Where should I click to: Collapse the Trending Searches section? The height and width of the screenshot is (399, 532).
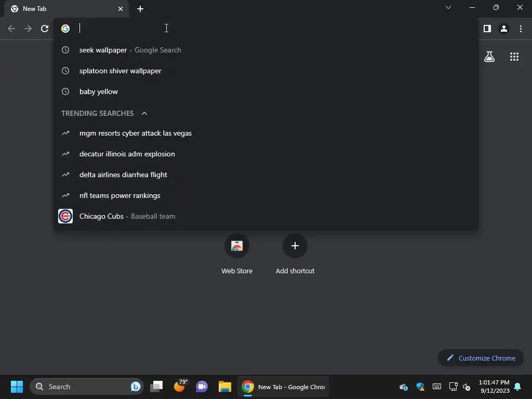click(x=144, y=113)
